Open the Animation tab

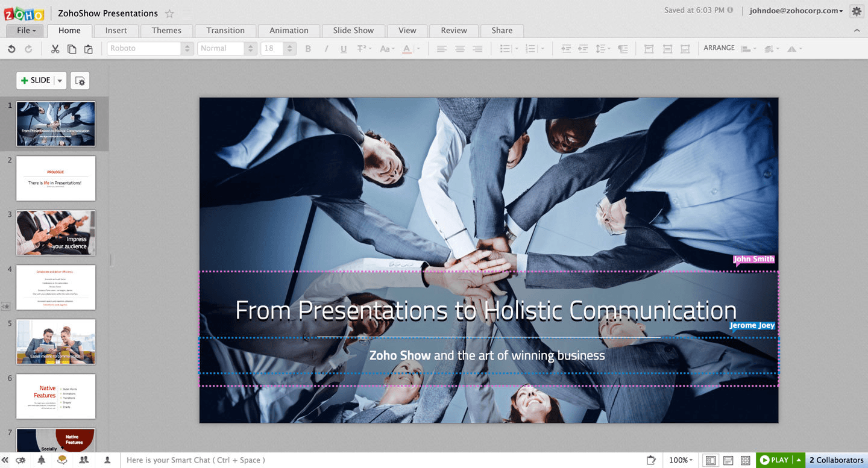point(289,31)
